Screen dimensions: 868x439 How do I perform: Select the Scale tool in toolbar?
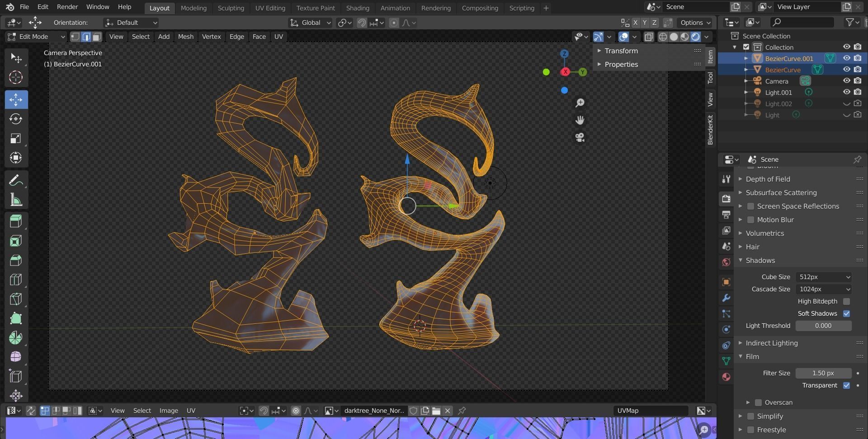pyautogui.click(x=16, y=139)
